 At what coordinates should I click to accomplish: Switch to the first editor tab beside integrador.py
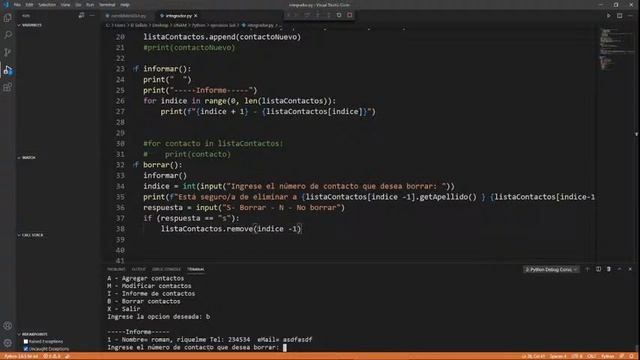[128, 16]
